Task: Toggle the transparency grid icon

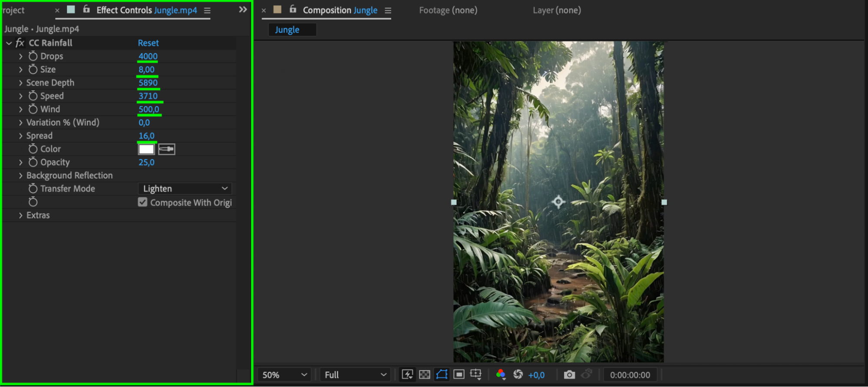Action: pos(424,374)
